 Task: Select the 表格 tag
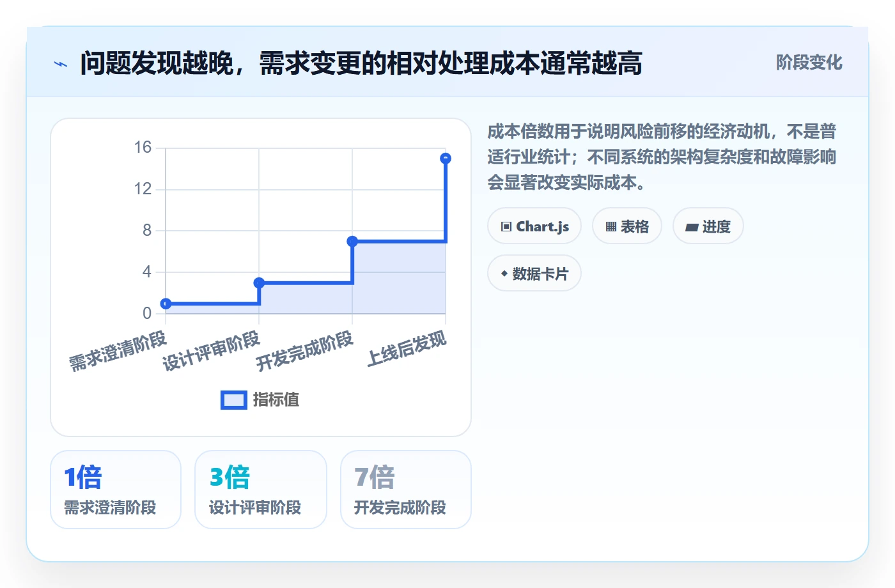627,226
